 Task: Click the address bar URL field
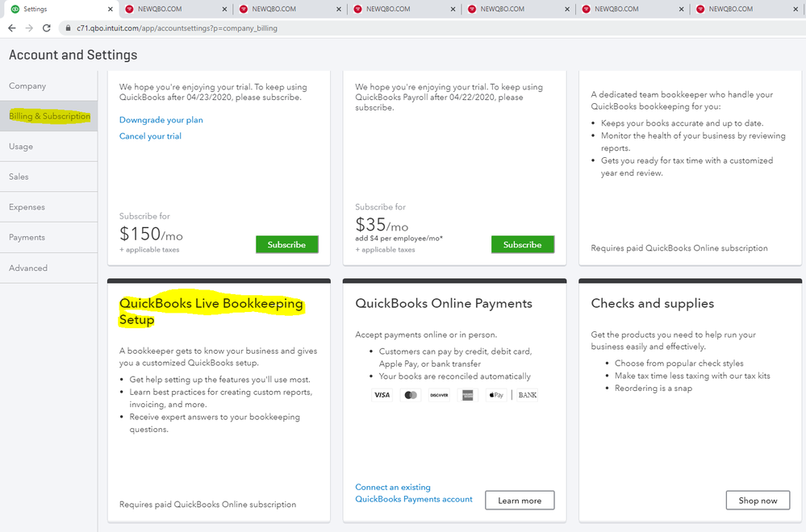(202, 27)
